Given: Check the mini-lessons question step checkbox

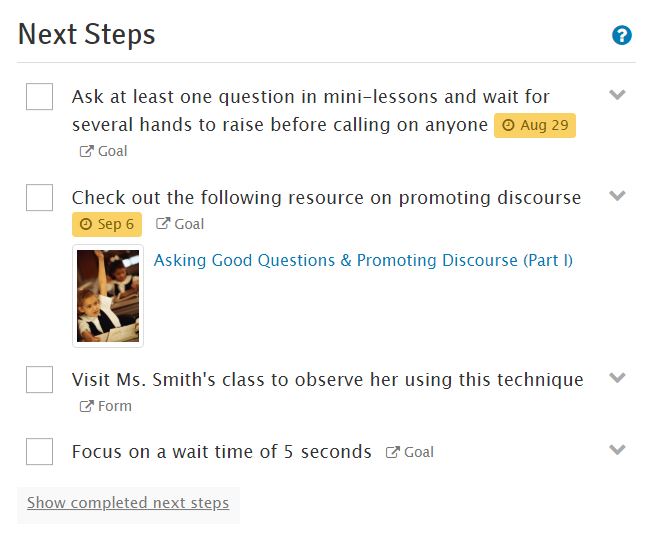Looking at the screenshot, I should pyautogui.click(x=39, y=96).
